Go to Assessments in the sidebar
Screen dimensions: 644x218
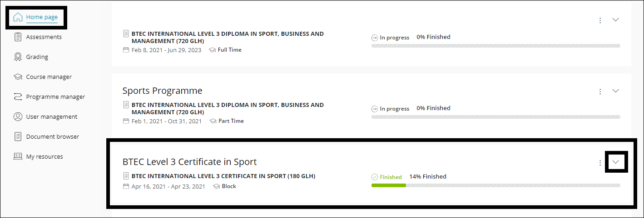(x=44, y=37)
